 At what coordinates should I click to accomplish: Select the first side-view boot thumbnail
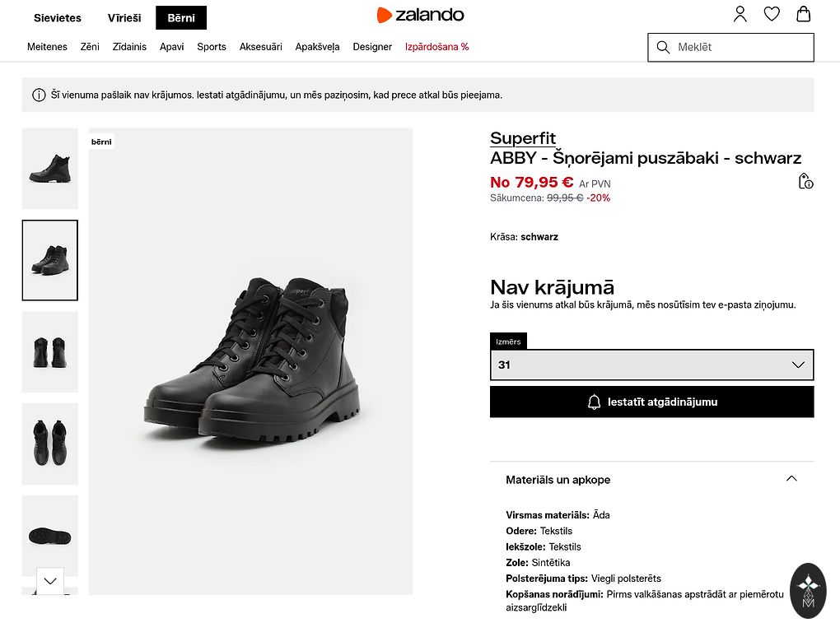50,168
